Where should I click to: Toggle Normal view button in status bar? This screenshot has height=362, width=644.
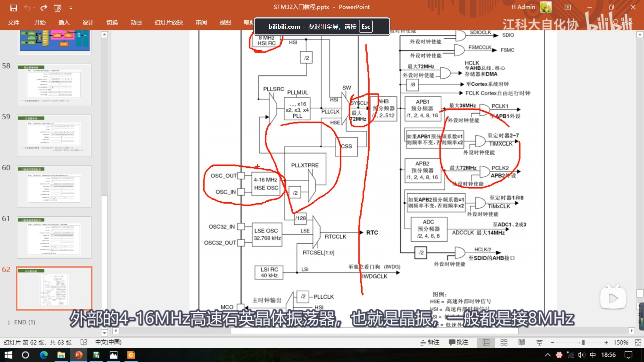(486, 342)
